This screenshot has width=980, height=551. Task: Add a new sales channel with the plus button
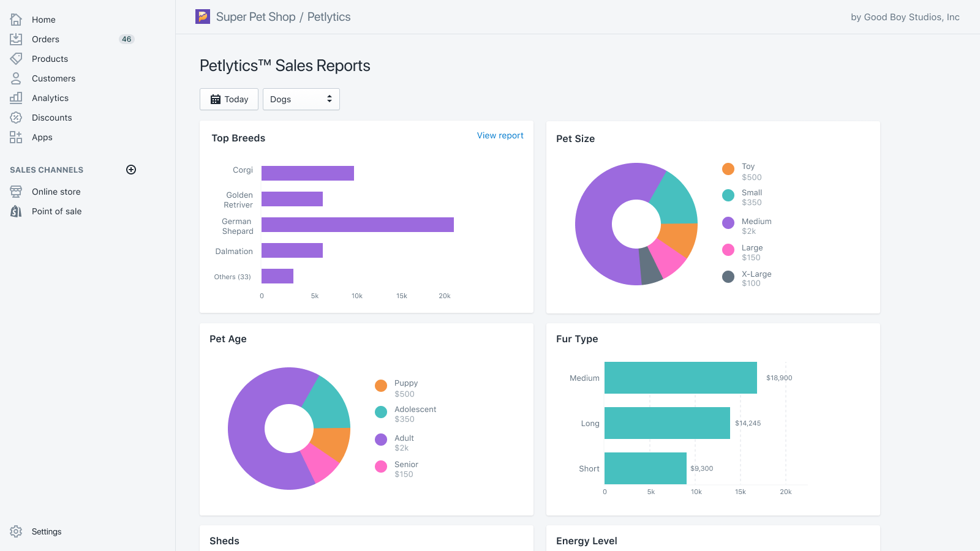[131, 170]
